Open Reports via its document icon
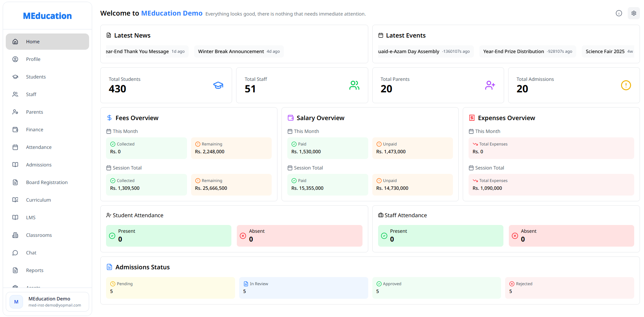Viewport: 644px width, 317px height. tap(15, 270)
